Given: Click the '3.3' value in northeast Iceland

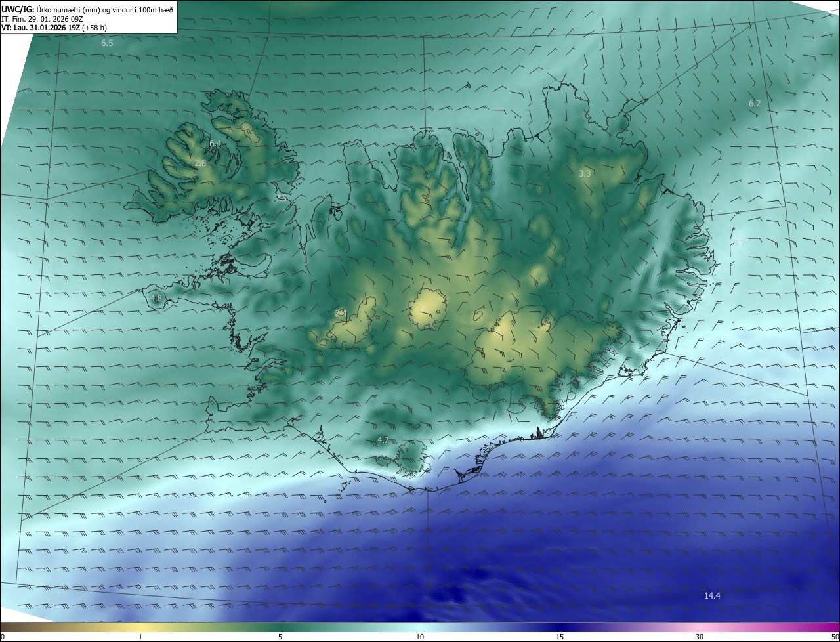Looking at the screenshot, I should tap(585, 174).
